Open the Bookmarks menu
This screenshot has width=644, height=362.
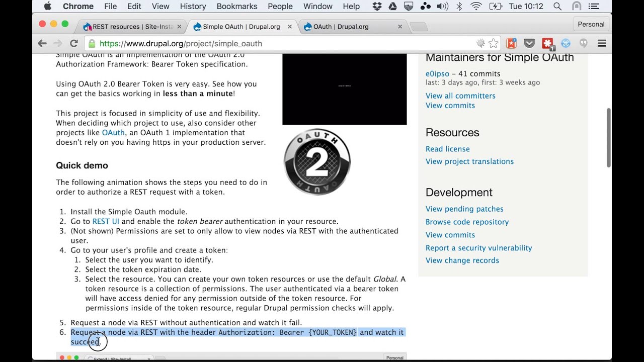tap(237, 6)
